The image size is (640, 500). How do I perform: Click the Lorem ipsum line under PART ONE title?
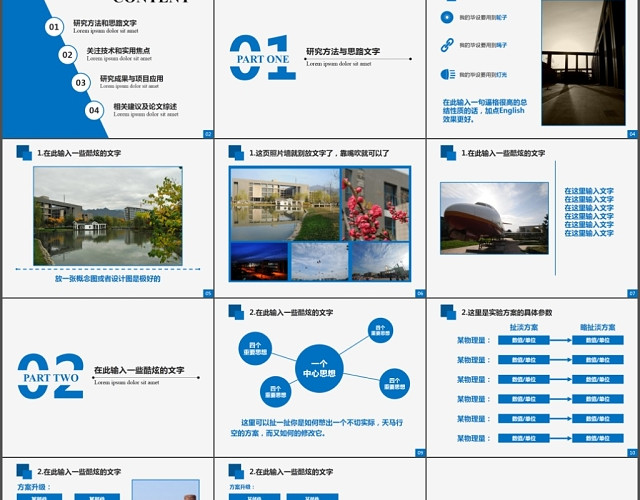pyautogui.click(x=339, y=64)
